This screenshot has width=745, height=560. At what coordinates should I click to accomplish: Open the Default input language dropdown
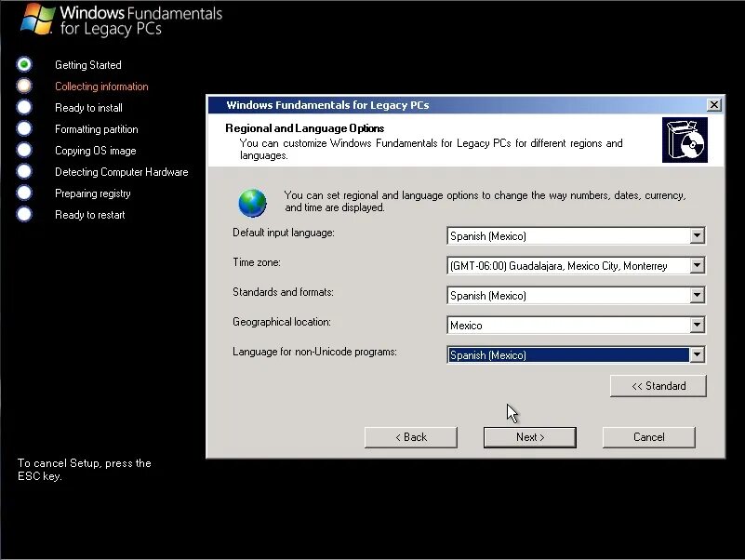pos(697,235)
